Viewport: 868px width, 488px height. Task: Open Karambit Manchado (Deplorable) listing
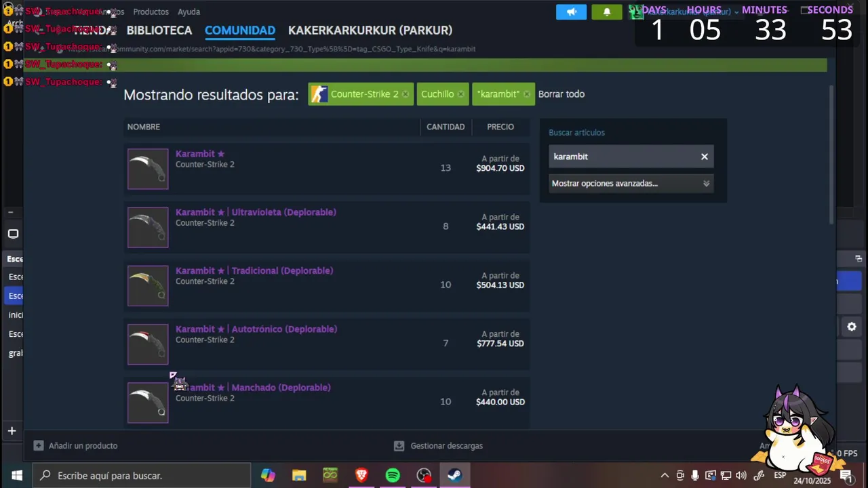click(x=253, y=388)
